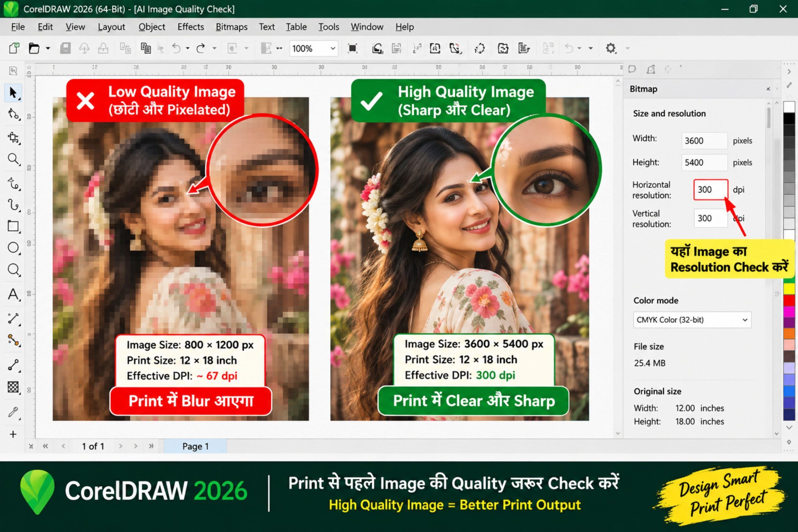Open the Bitmaps menu
798x532 pixels.
(x=232, y=27)
